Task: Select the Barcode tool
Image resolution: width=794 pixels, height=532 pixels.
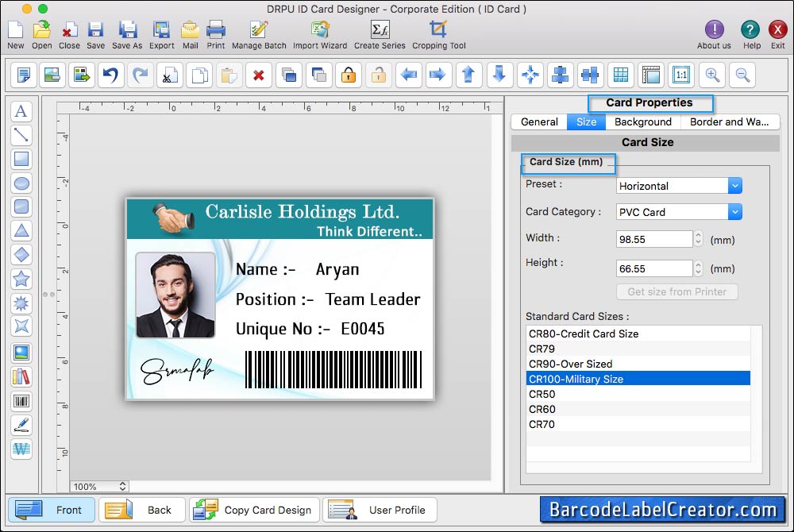Action: (21, 402)
